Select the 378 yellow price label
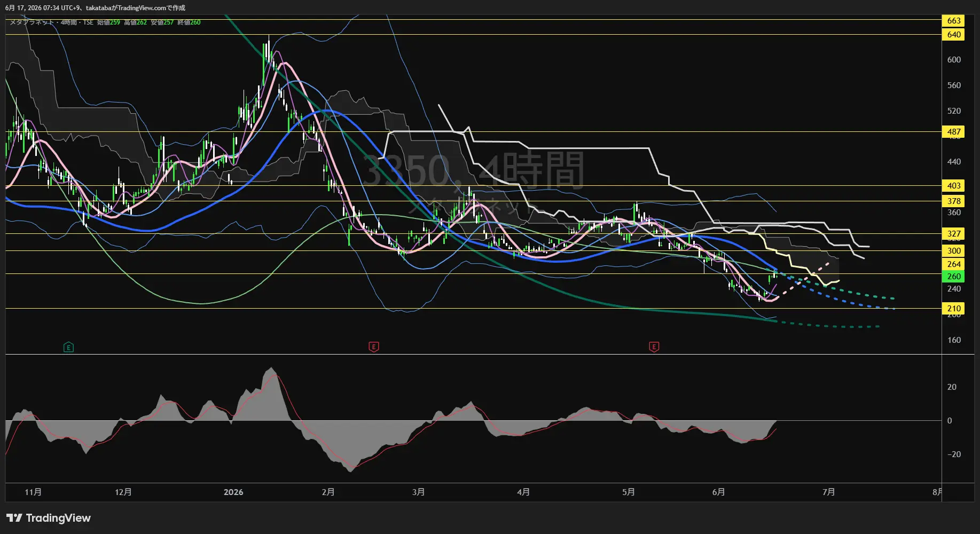 953,201
